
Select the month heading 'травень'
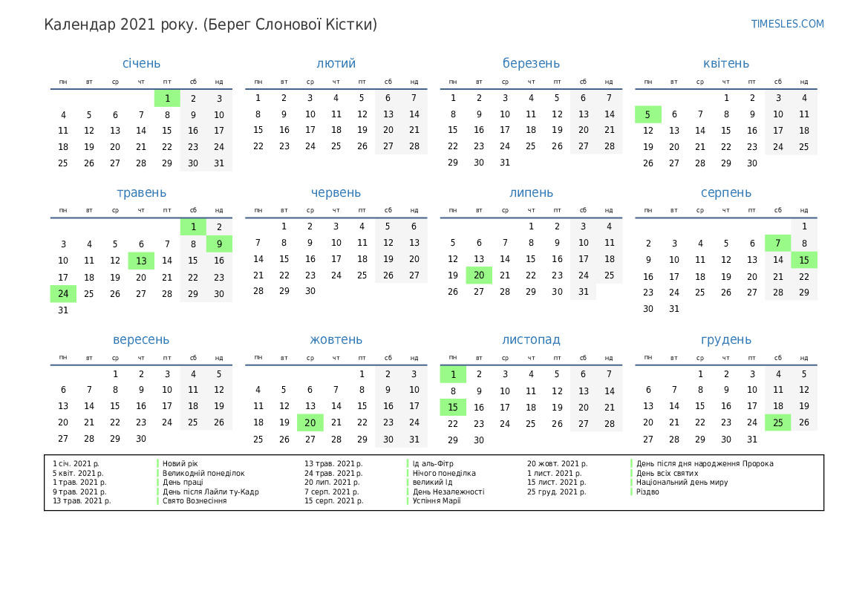[x=141, y=192]
